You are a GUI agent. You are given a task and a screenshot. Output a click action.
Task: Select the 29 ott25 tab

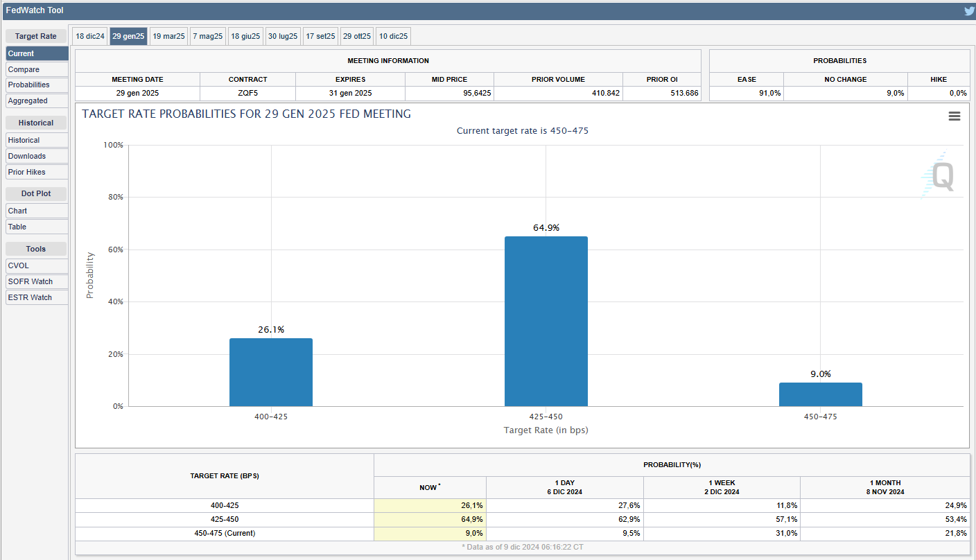(357, 36)
